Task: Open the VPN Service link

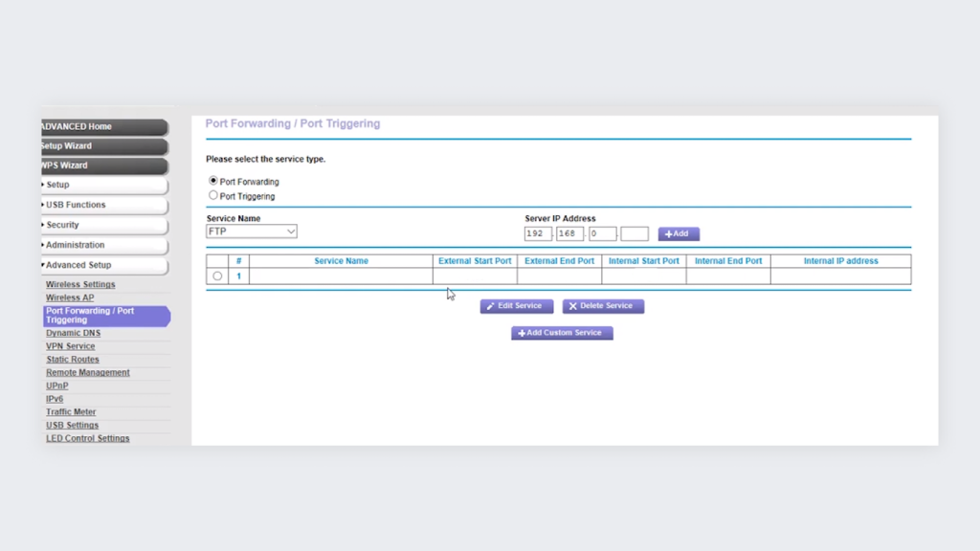Action: point(71,346)
